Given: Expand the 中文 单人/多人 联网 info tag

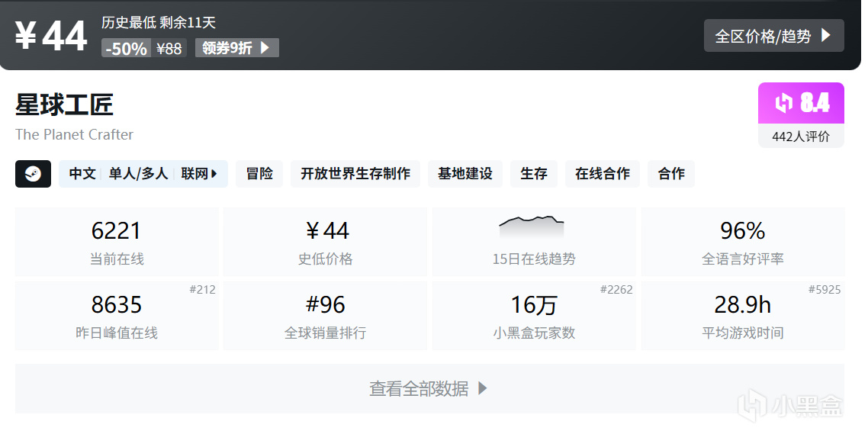Looking at the screenshot, I should [143, 174].
